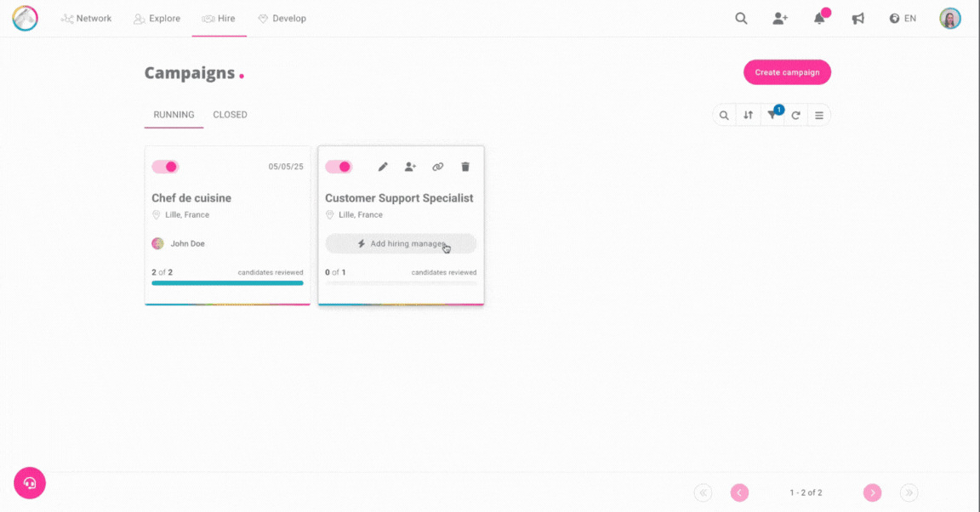
Task: Open the user avatar profile menu
Action: (949, 19)
